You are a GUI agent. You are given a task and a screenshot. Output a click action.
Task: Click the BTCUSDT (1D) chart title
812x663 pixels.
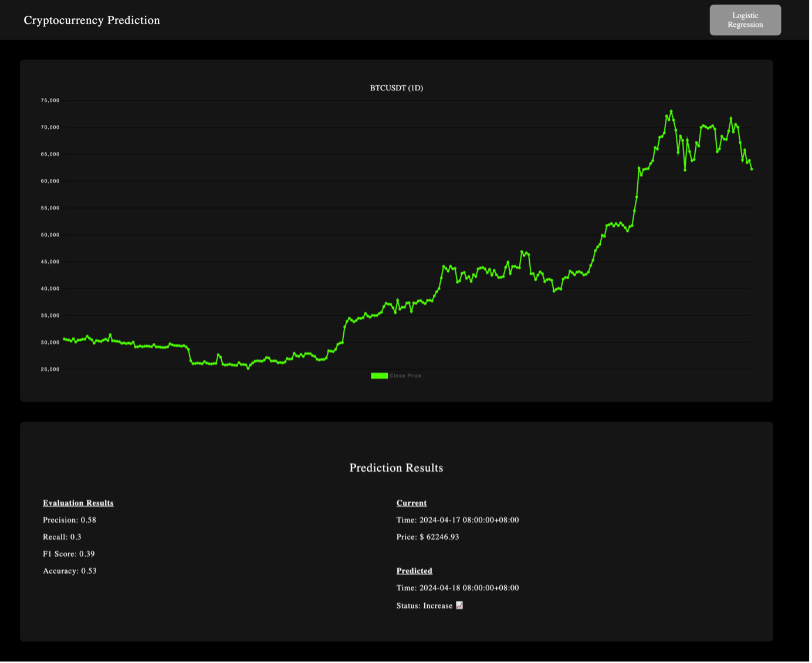click(397, 88)
